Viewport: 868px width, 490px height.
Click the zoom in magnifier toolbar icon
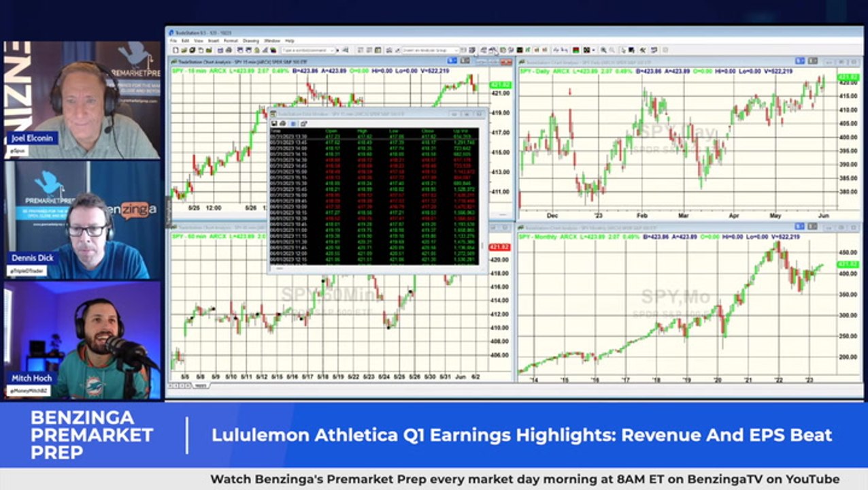603,50
